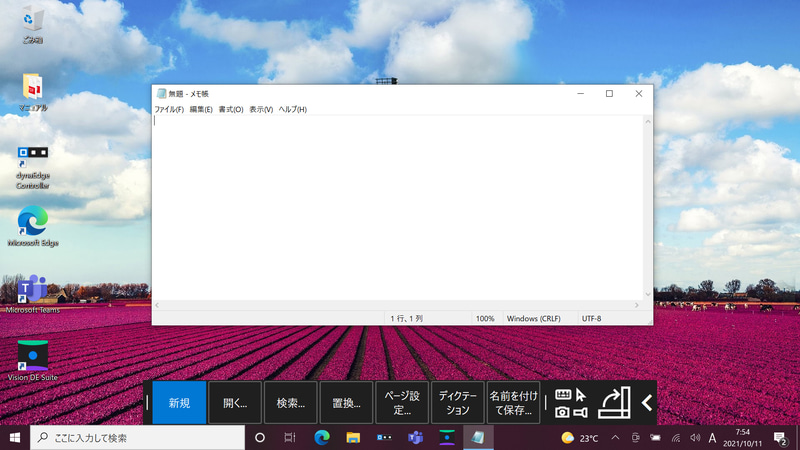Open the Windows Start menu
Viewport: 800px width, 450px height.
click(15, 438)
